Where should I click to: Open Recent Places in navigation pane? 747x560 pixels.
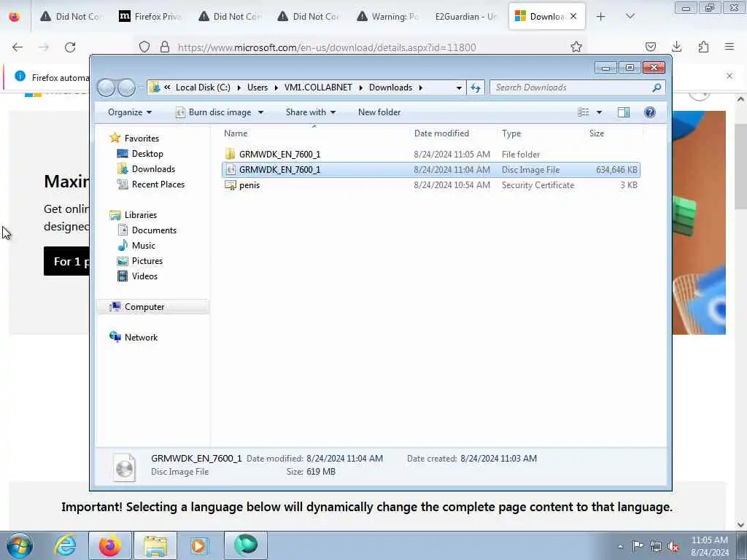pyautogui.click(x=158, y=184)
